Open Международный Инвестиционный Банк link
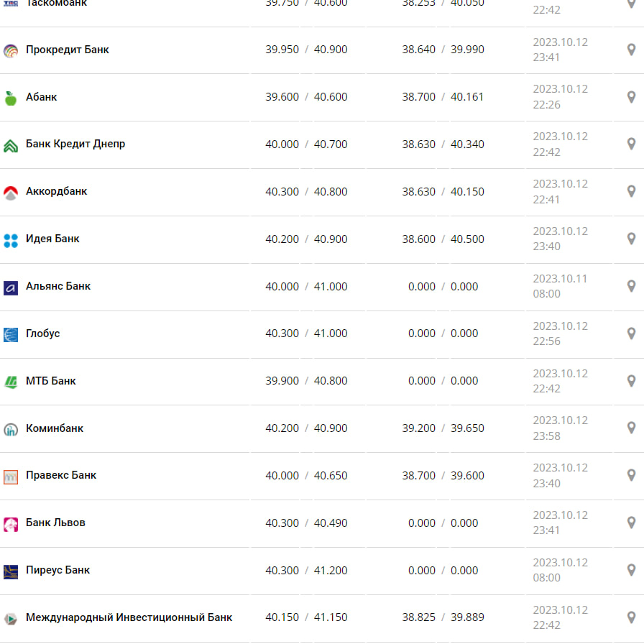Image resolution: width=644 pixels, height=644 pixels. [x=129, y=617]
